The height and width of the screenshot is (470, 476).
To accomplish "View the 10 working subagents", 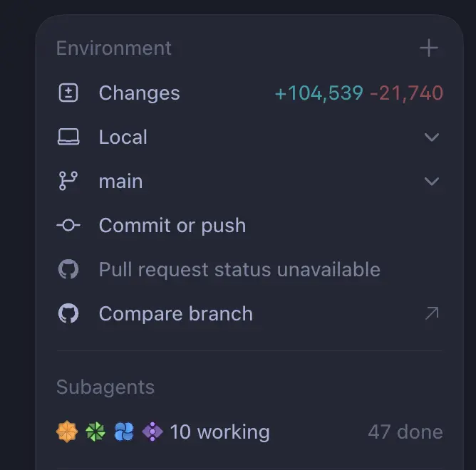I will 219,432.
